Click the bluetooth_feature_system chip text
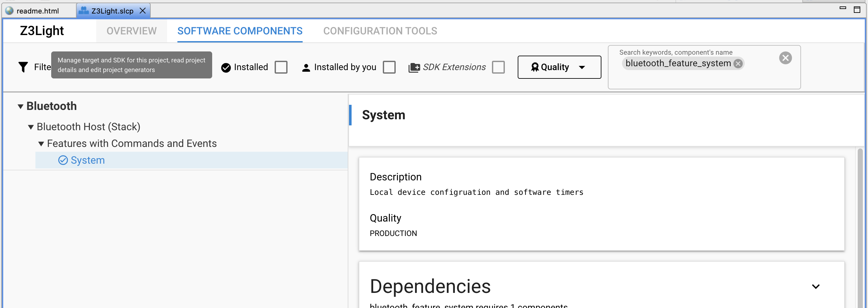Screen dimensions: 868x308 pos(678,63)
